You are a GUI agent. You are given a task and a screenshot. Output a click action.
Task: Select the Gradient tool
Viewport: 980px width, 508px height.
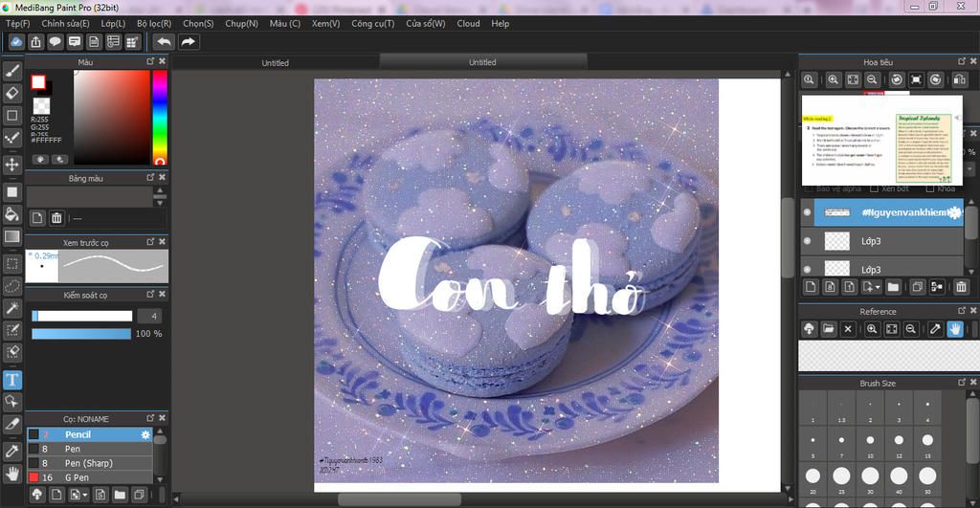[11, 236]
